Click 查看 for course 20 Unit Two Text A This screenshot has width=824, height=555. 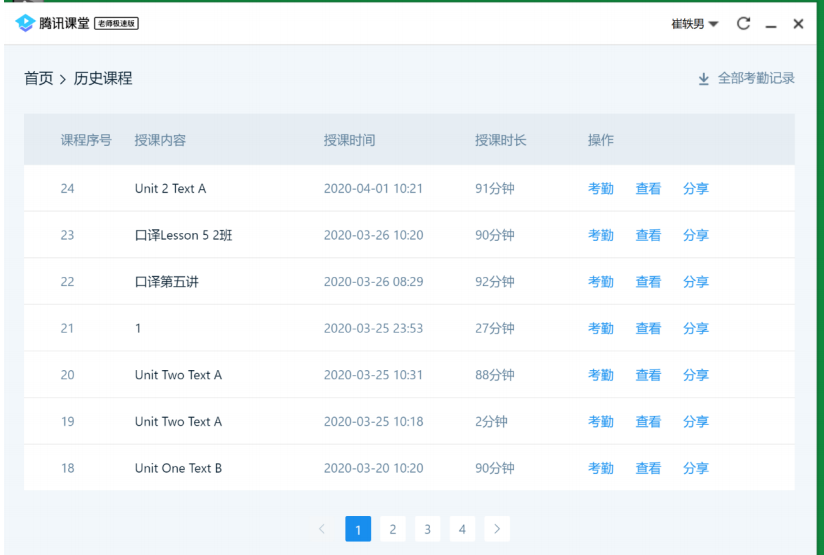[648, 375]
